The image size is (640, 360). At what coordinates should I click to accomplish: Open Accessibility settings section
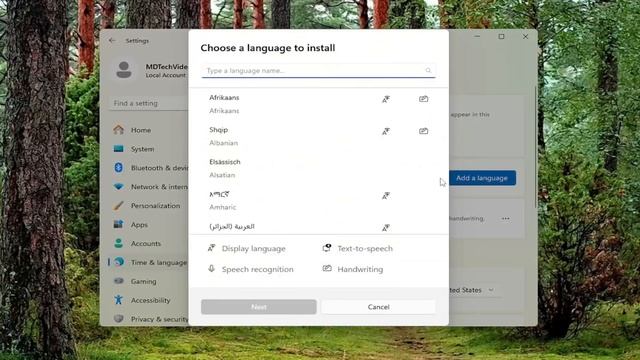point(149,300)
